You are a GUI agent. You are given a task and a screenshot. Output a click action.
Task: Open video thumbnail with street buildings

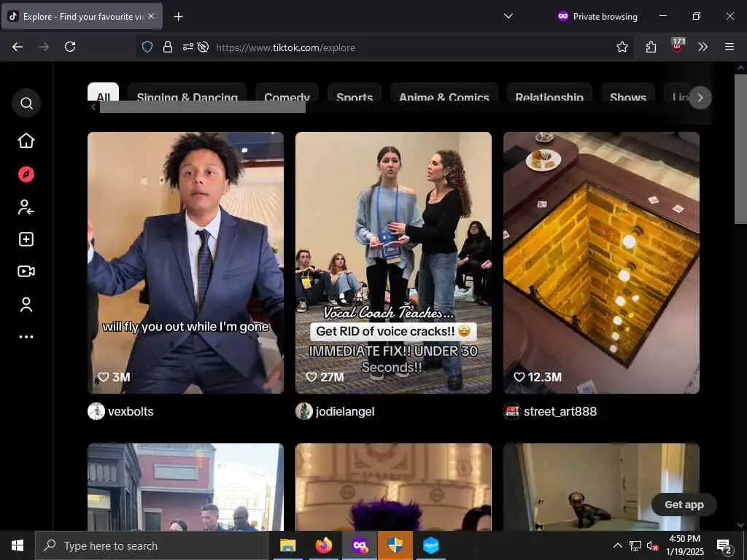point(186,486)
